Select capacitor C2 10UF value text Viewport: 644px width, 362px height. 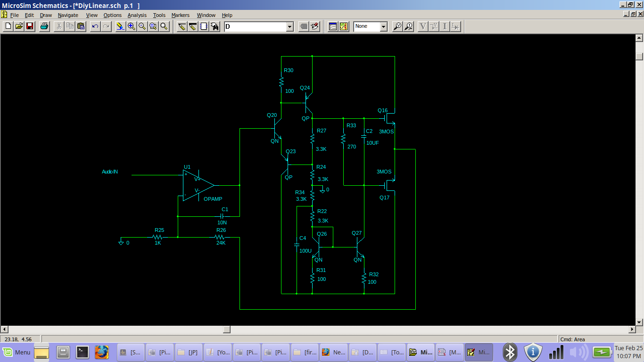(x=372, y=142)
